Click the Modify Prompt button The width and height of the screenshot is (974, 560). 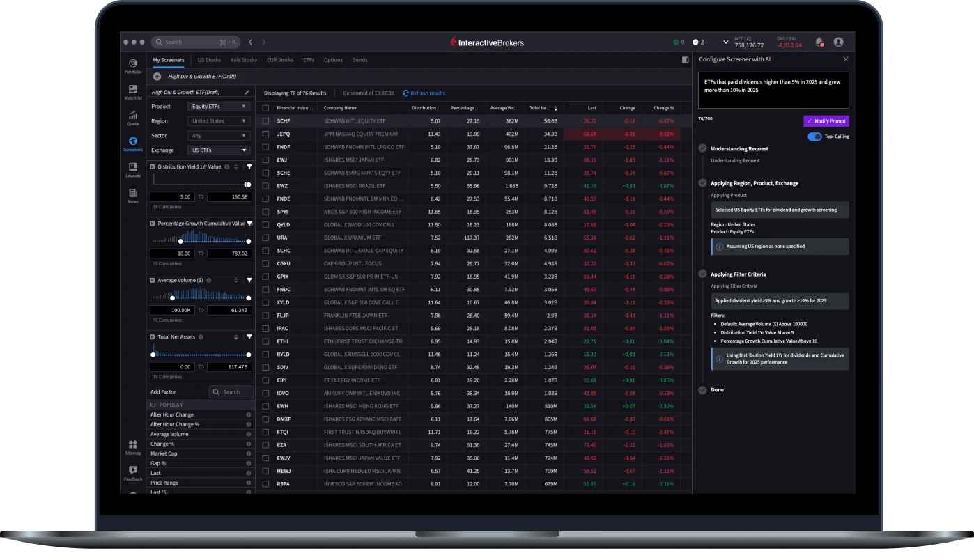826,120
